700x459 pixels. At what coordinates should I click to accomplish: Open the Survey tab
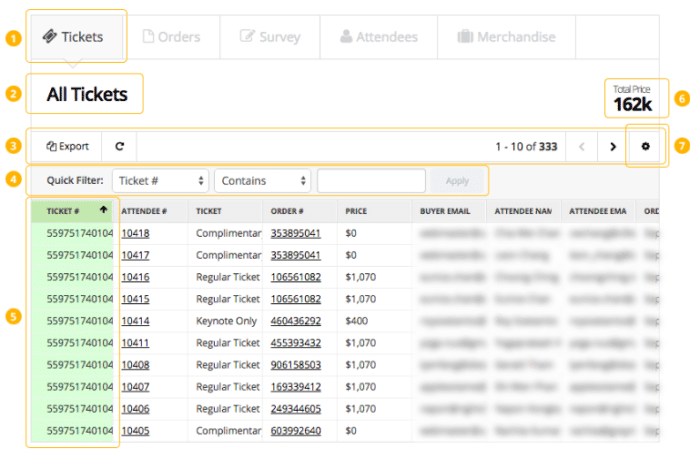tap(270, 37)
